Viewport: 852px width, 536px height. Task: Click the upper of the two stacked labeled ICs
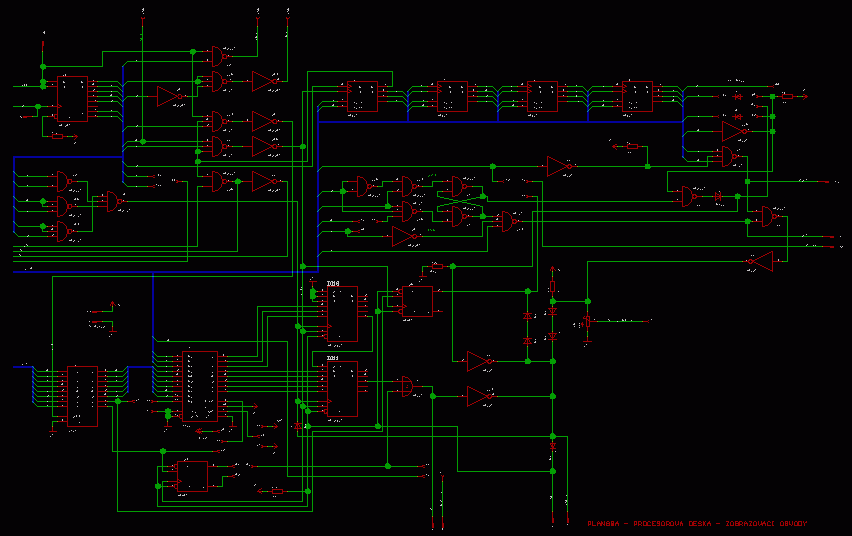point(341,313)
